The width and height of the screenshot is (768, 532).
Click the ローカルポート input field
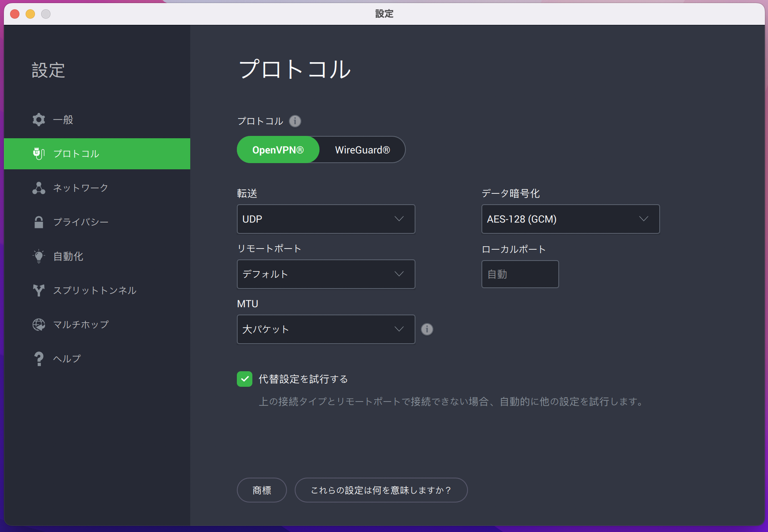coord(520,274)
